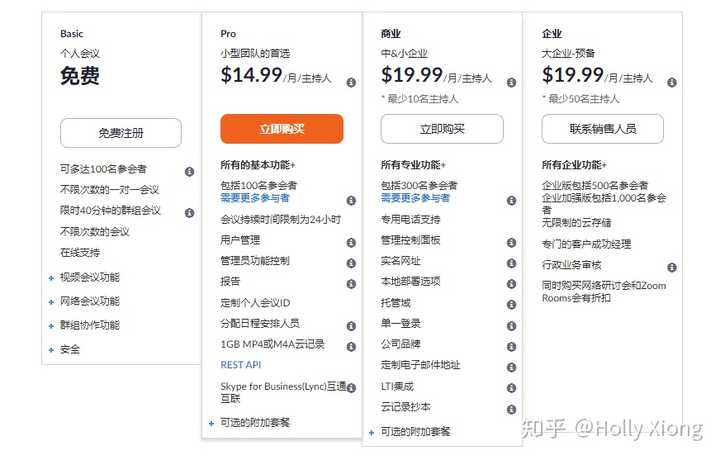Screen dimensions: 720x460
Task: Show info for 实名网址
Action: 512,263
